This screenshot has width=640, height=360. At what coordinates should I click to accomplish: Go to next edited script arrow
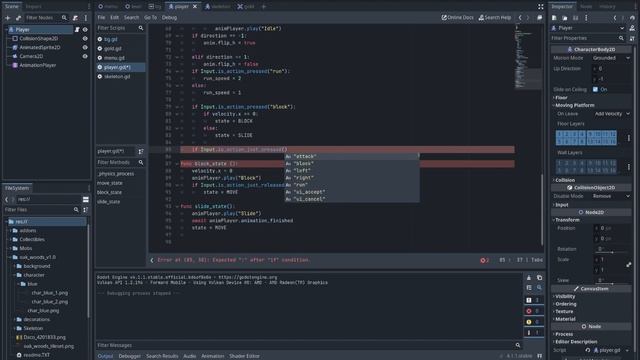click(528, 18)
